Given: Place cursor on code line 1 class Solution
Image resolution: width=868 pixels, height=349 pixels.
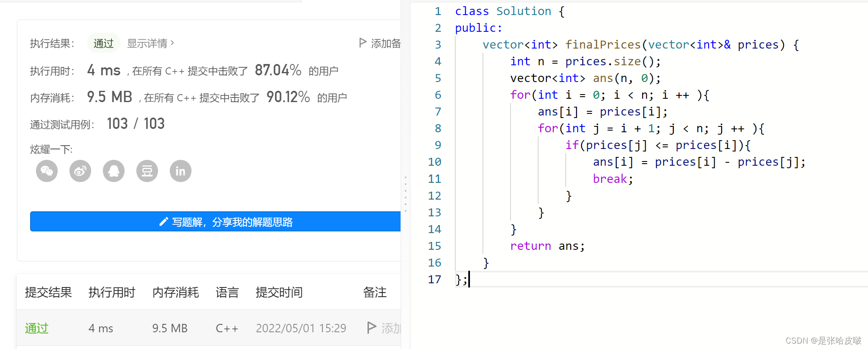Looking at the screenshot, I should (510, 11).
